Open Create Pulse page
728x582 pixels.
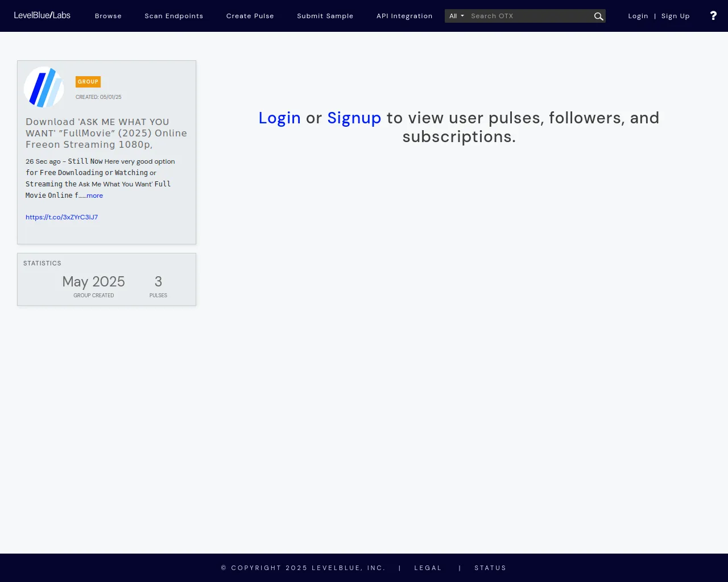250,16
